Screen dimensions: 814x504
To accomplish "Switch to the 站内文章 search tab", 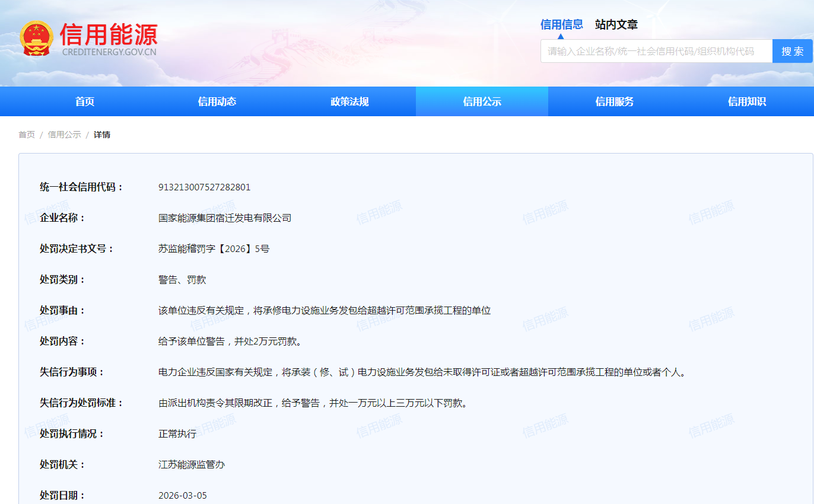I will 616,24.
